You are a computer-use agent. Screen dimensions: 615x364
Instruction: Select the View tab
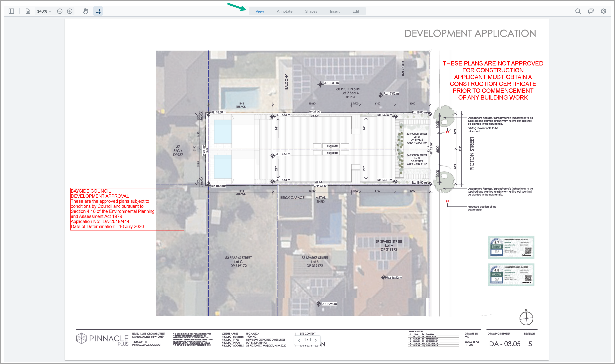pos(260,11)
